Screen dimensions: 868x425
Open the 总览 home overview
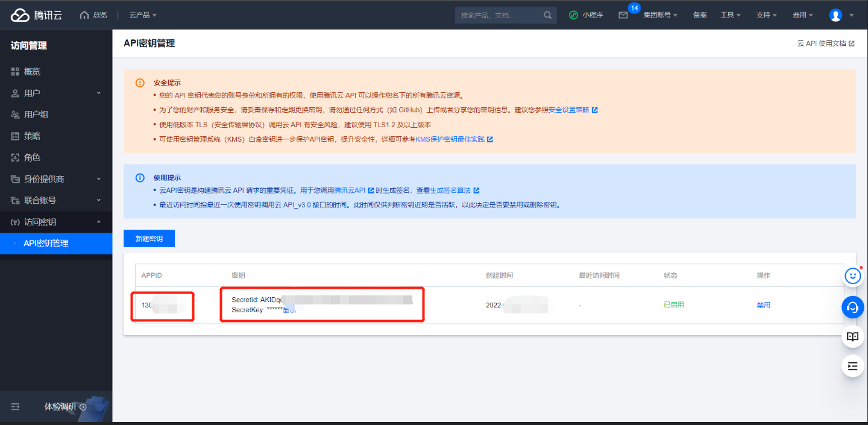pos(93,15)
